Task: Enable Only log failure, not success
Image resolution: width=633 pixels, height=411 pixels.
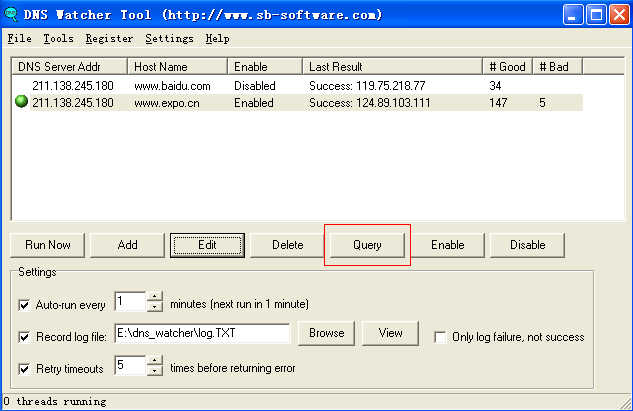Action: click(440, 337)
